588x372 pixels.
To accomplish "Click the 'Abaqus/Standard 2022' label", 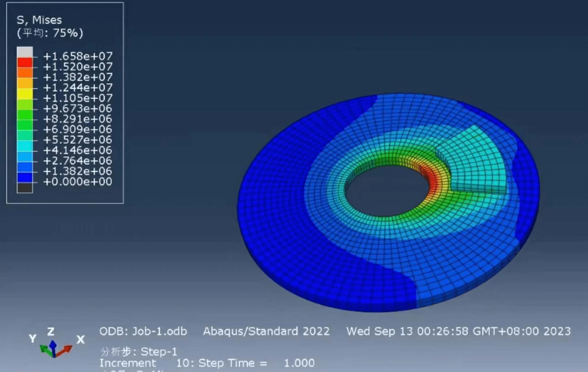I will point(266,331).
